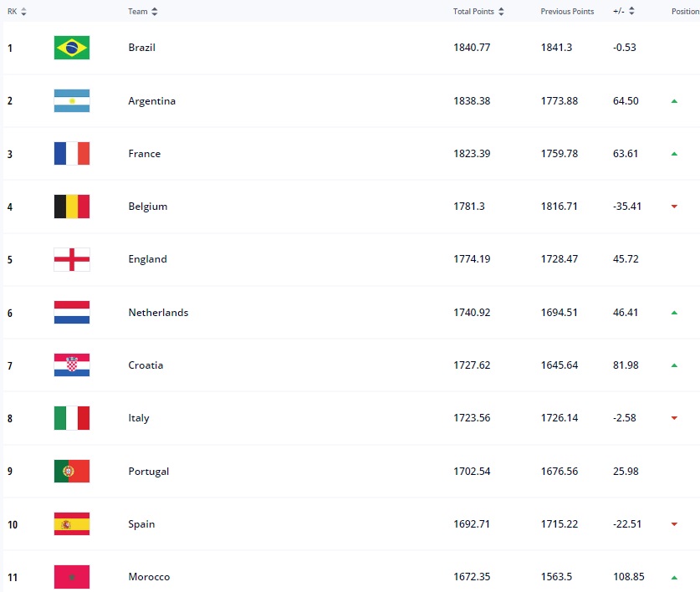Click the France flag icon
Screen dimensions: 700x592
pos(71,154)
